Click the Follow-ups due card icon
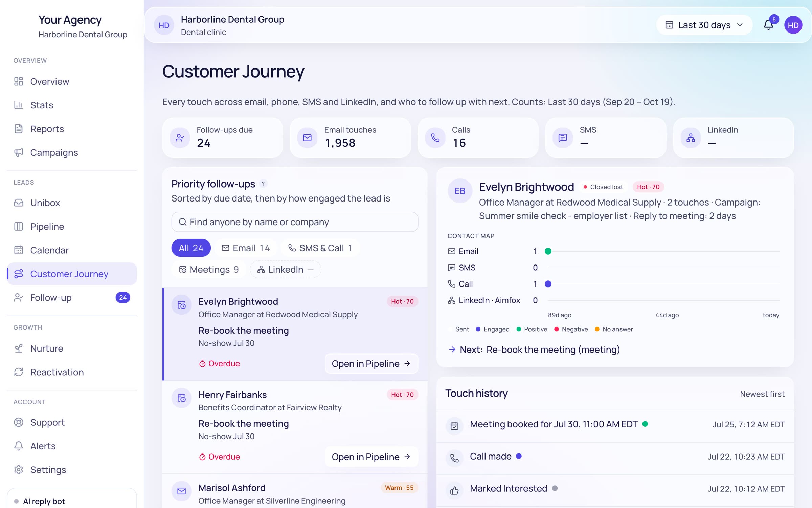The height and width of the screenshot is (508, 812). [x=180, y=138]
